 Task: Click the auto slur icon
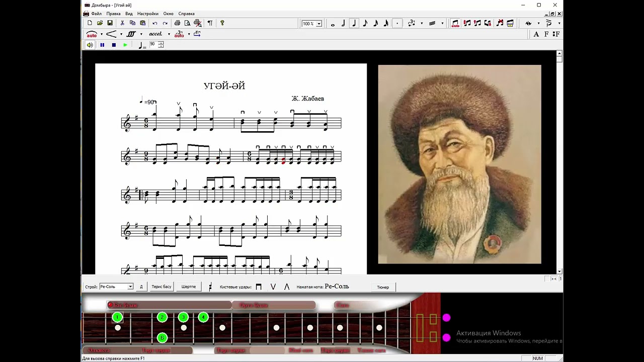pyautogui.click(x=92, y=34)
